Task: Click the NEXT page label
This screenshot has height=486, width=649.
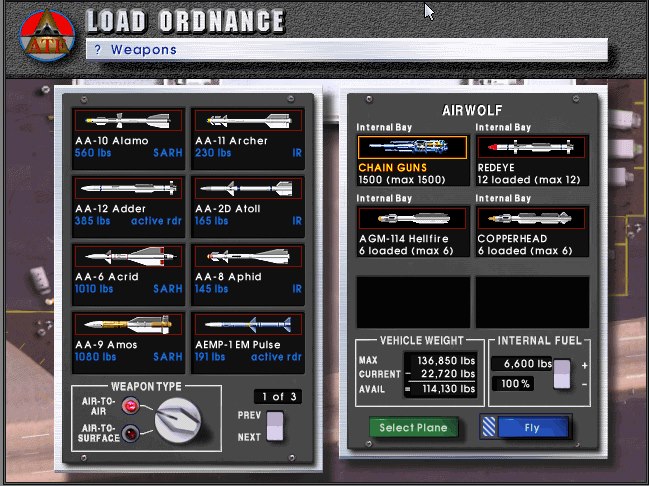Action: pos(249,437)
